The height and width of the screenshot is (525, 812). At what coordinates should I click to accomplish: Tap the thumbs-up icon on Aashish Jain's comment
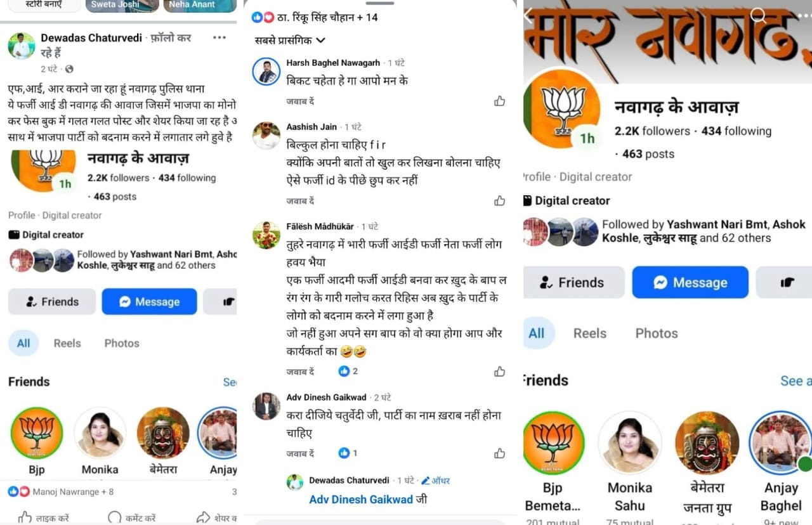point(499,200)
